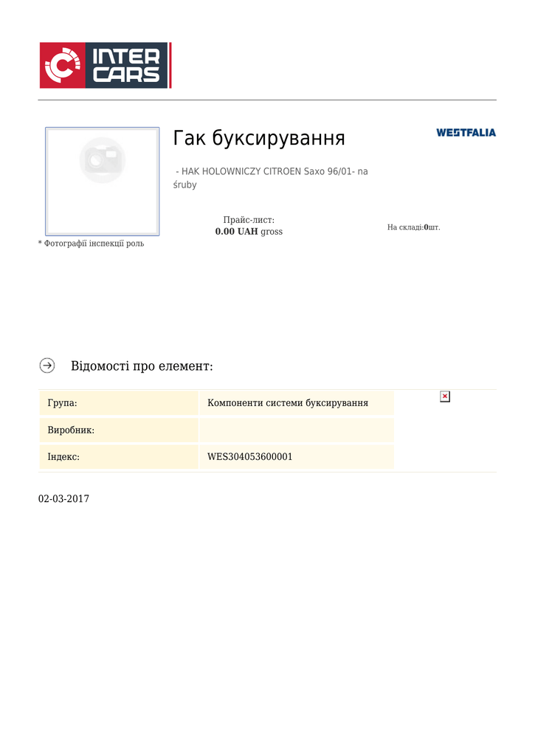Image resolution: width=535 pixels, height=756 pixels.
Task: Click the empty Виробник value cell
Action: click(297, 430)
